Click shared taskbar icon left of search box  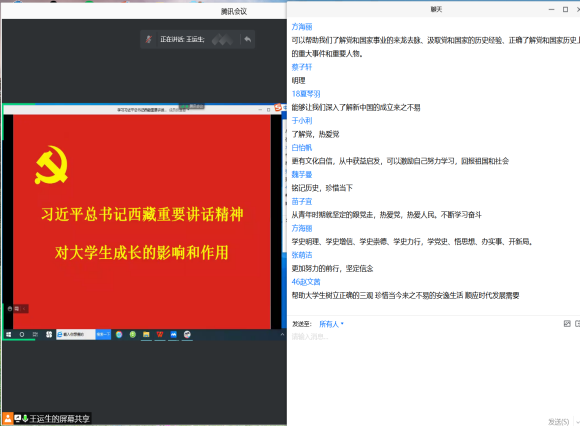pos(49,335)
